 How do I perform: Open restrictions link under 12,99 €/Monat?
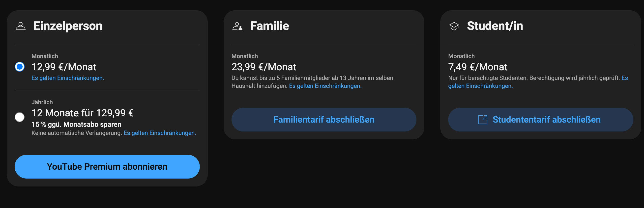(67, 78)
